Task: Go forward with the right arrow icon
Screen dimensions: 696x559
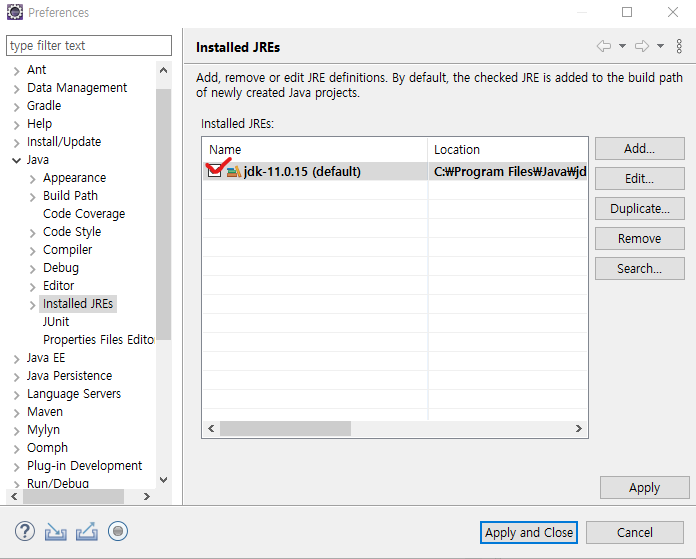Action: (x=642, y=46)
